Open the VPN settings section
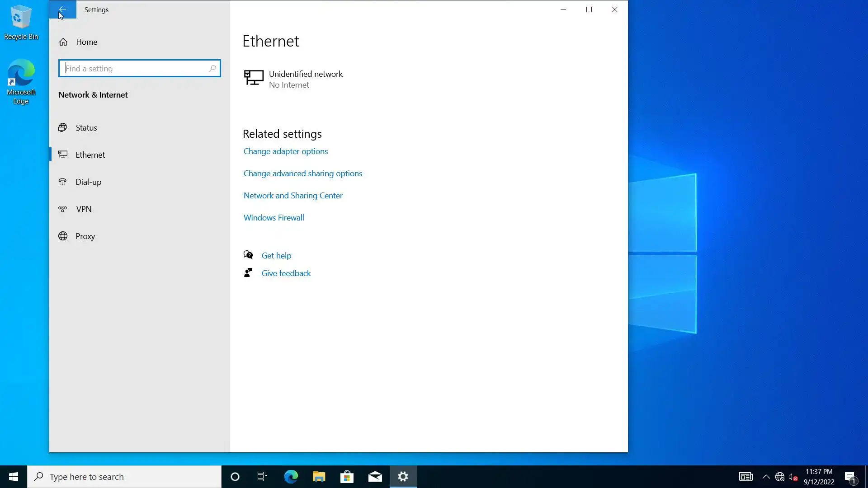Viewport: 868px width, 488px height. click(84, 209)
